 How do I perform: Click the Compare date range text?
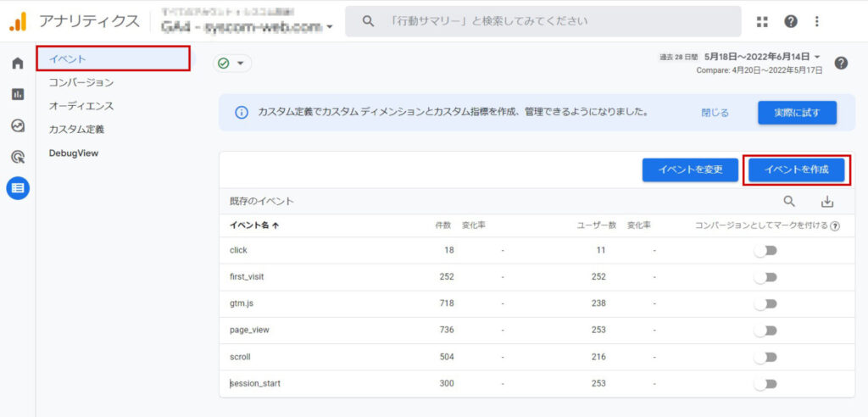759,71
